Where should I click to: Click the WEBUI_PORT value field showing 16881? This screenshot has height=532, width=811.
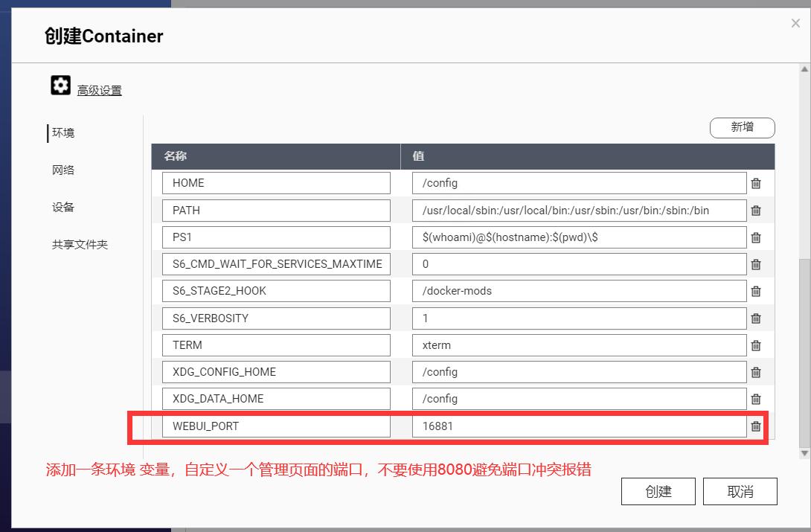pyautogui.click(x=579, y=425)
